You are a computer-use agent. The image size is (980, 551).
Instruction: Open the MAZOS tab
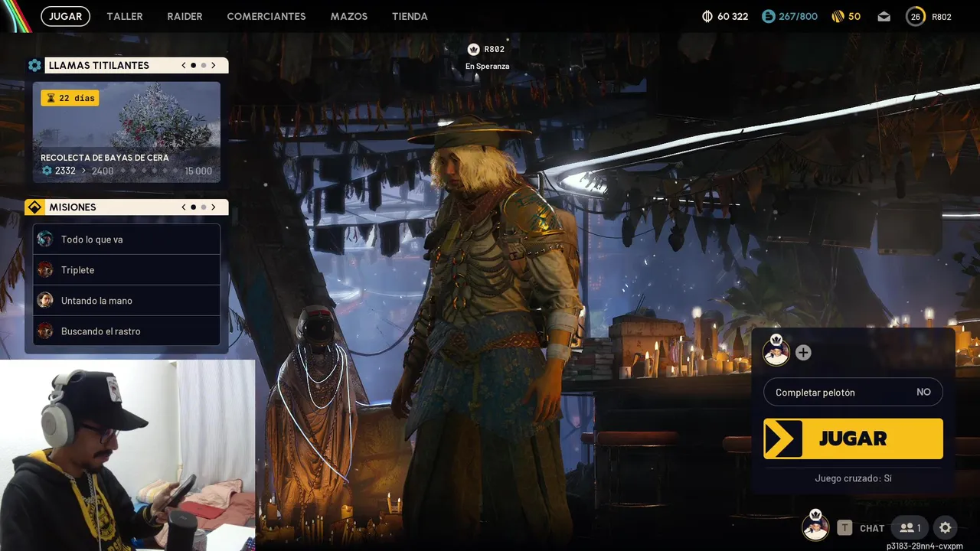(349, 16)
